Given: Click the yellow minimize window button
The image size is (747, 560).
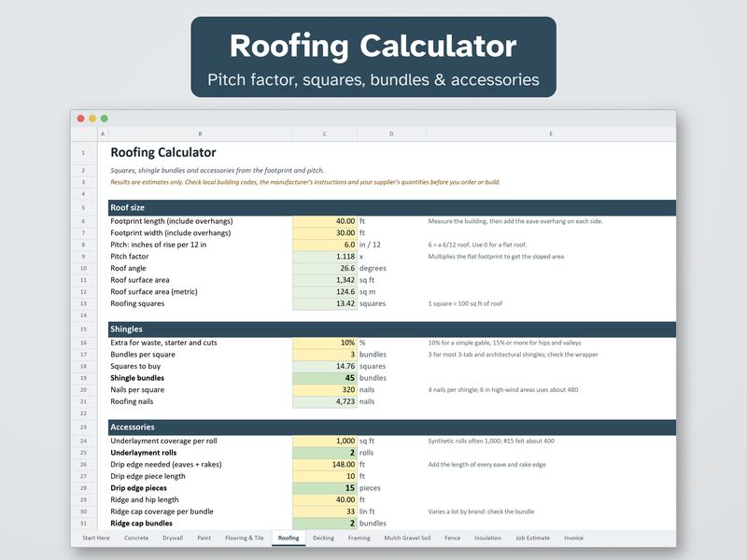Looking at the screenshot, I should pos(92,119).
